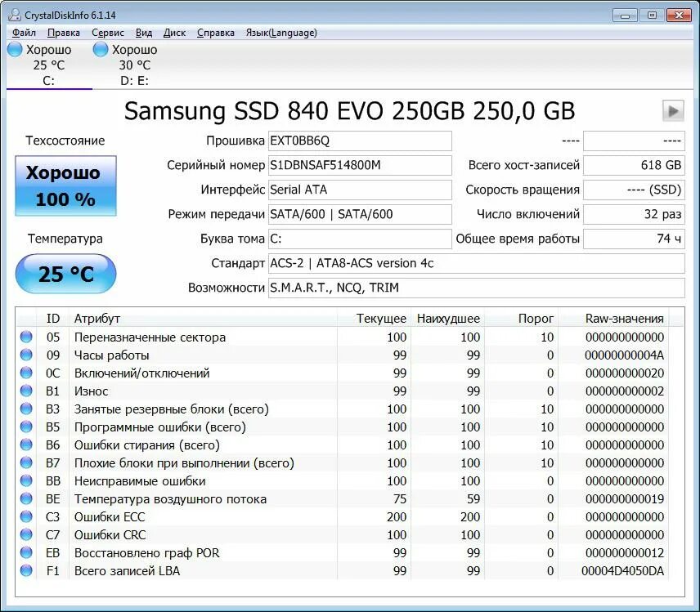Open the Файл menu
This screenshot has height=612, width=700.
click(24, 33)
